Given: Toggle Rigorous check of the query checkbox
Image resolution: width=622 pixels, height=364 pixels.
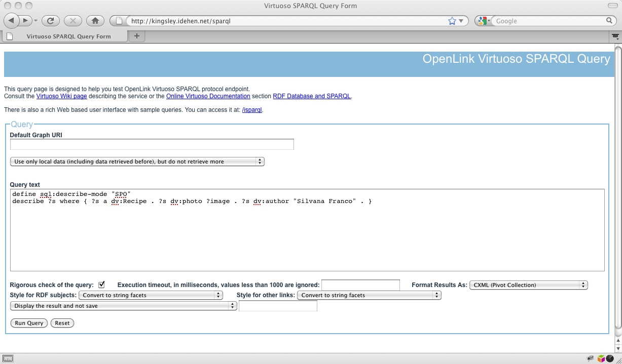Looking at the screenshot, I should (101, 285).
